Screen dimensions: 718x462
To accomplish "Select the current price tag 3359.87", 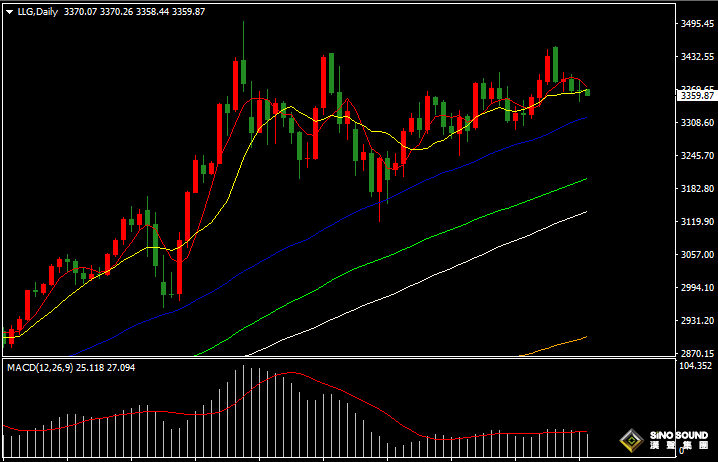I will [x=696, y=96].
